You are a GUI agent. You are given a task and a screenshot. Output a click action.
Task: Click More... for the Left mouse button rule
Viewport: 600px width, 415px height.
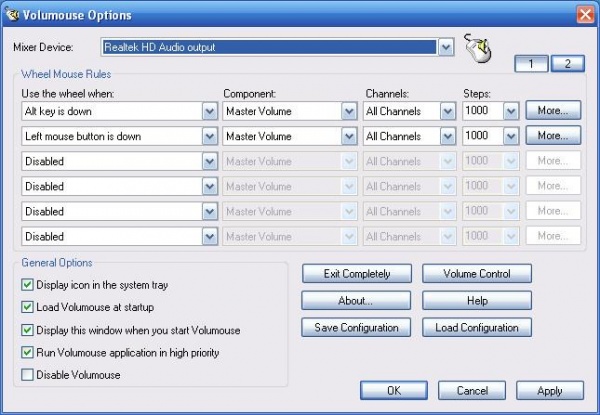[553, 135]
